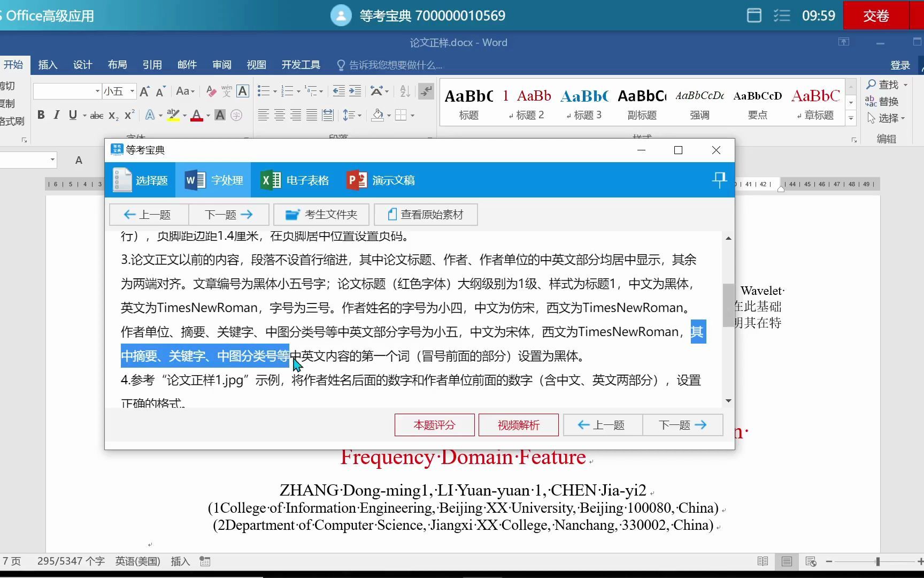Screen dimensions: 924x578
Task: Open 审阅 ribbon tab
Action: click(221, 65)
